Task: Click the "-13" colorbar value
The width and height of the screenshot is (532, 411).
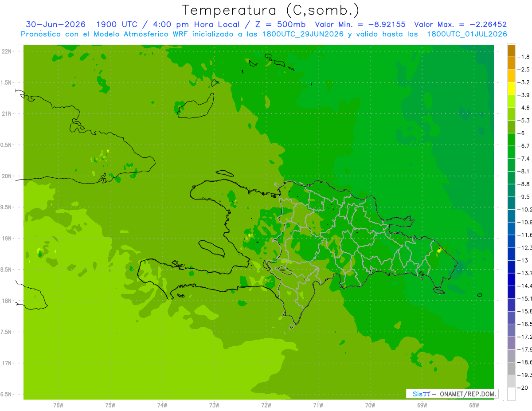Action: pyautogui.click(x=522, y=260)
